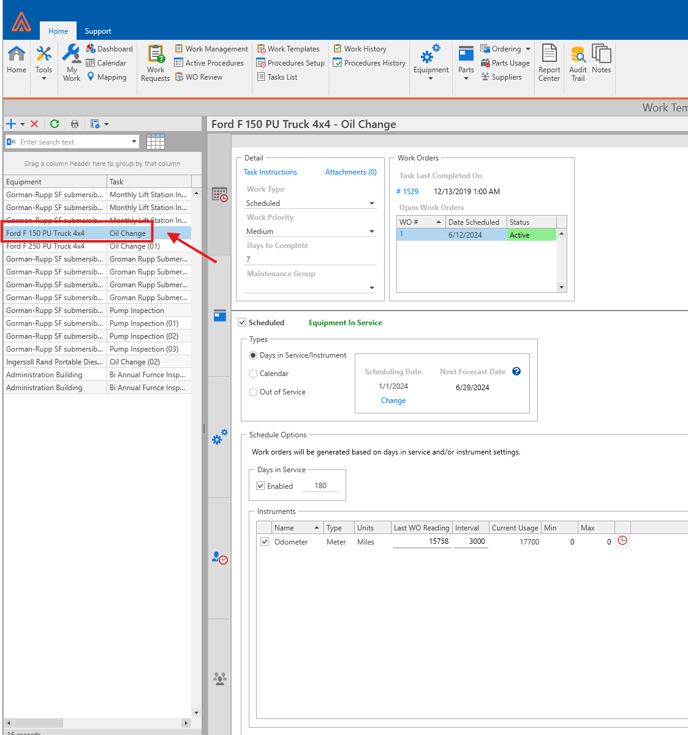Open Report Center
688x735 pixels.
(549, 63)
